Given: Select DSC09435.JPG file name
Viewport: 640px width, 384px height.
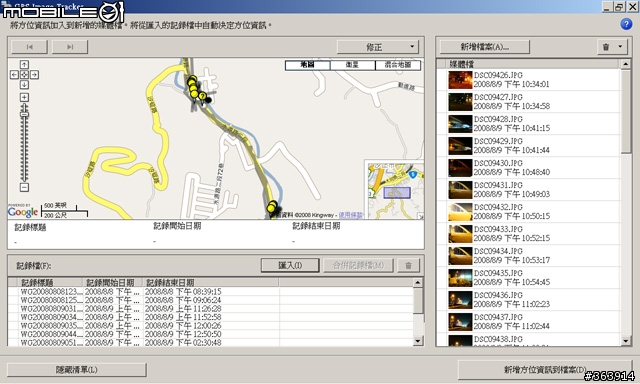Looking at the screenshot, I should click(498, 273).
